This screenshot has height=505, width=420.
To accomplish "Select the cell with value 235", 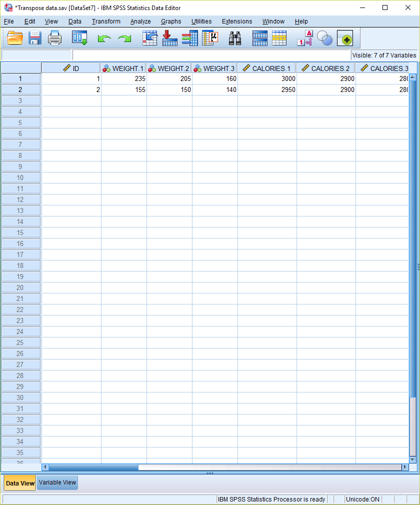I will [124, 79].
